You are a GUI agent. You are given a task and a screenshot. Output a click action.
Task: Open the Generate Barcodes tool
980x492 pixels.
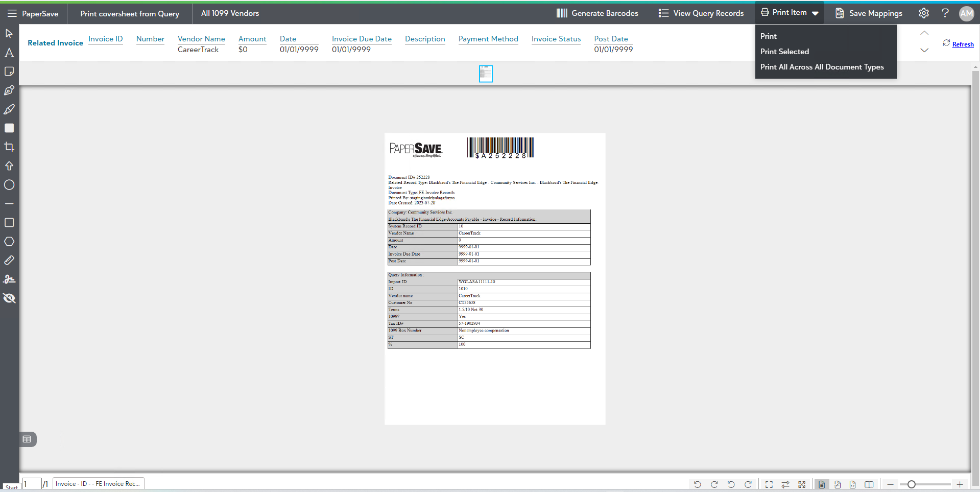pyautogui.click(x=597, y=13)
